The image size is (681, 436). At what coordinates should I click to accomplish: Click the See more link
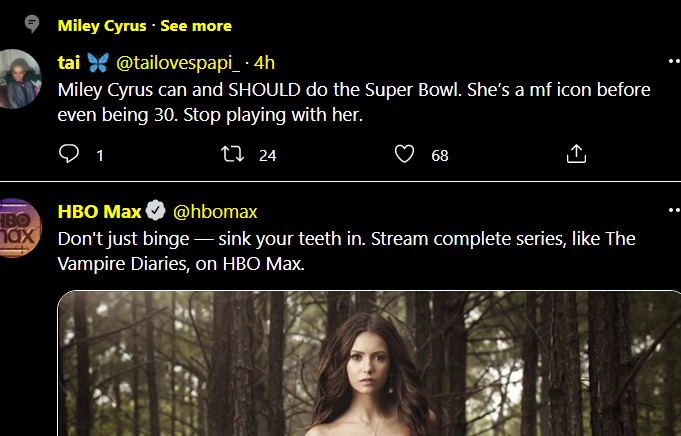pos(196,25)
